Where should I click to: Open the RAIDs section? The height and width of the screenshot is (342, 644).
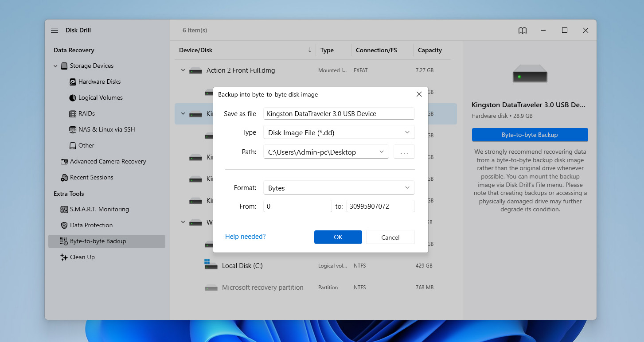pyautogui.click(x=87, y=113)
